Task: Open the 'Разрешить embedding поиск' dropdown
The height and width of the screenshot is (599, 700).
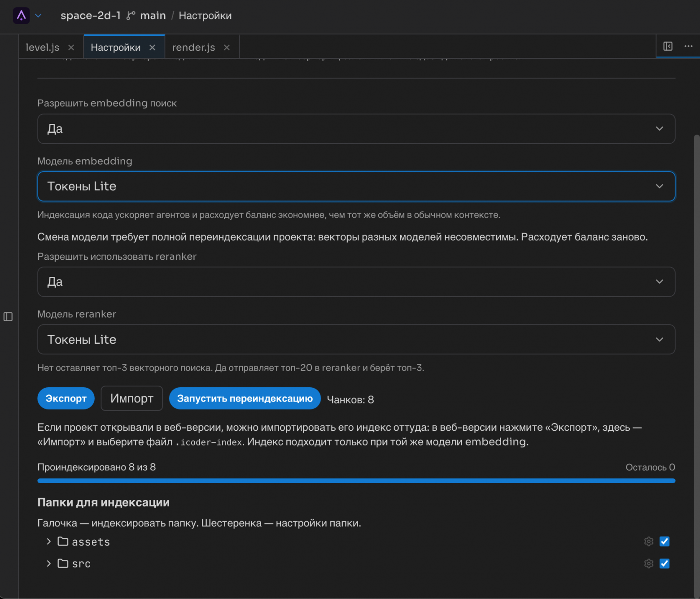Action: pyautogui.click(x=356, y=129)
